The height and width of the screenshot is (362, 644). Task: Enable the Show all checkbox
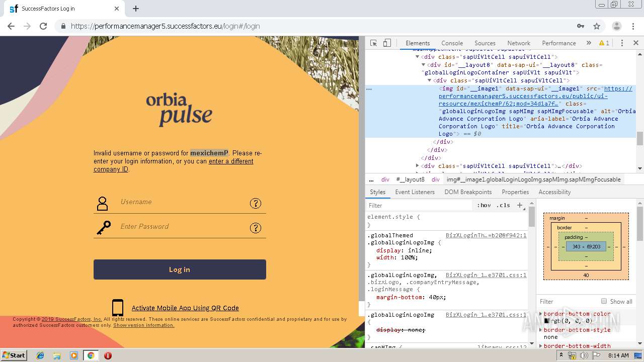604,301
